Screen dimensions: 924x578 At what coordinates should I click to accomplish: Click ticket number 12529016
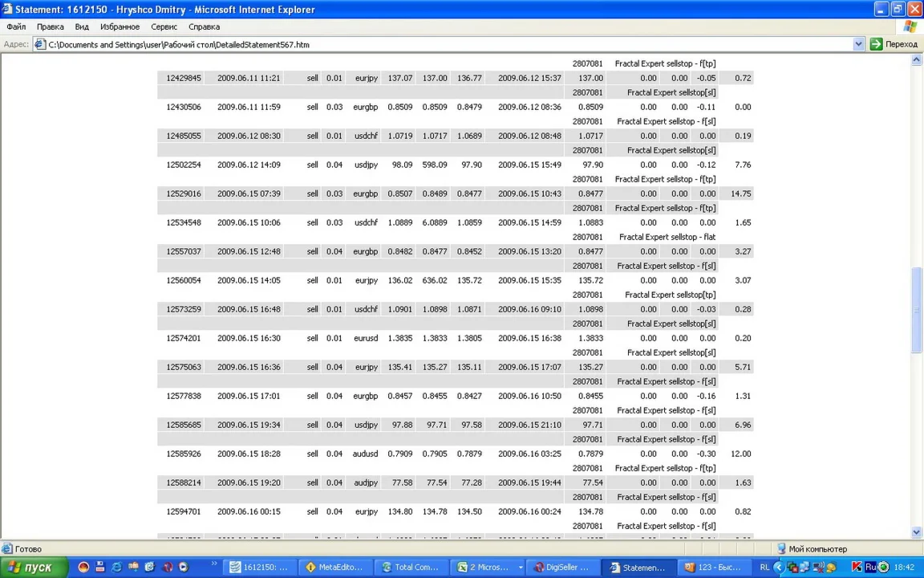(183, 193)
